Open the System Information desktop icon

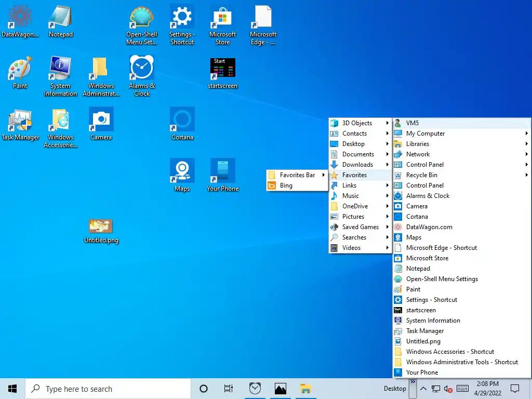pyautogui.click(x=60, y=77)
